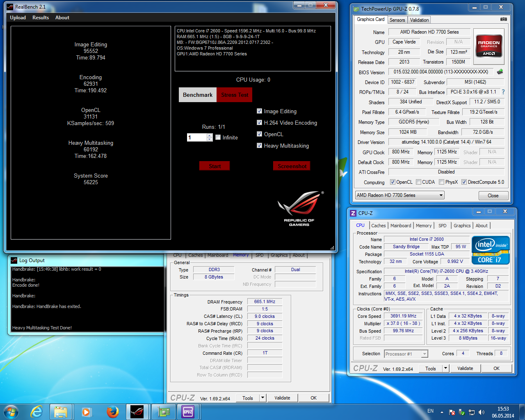Toggle the H.264 Video Encoding checkbox
The width and height of the screenshot is (525, 420).
[x=259, y=123]
